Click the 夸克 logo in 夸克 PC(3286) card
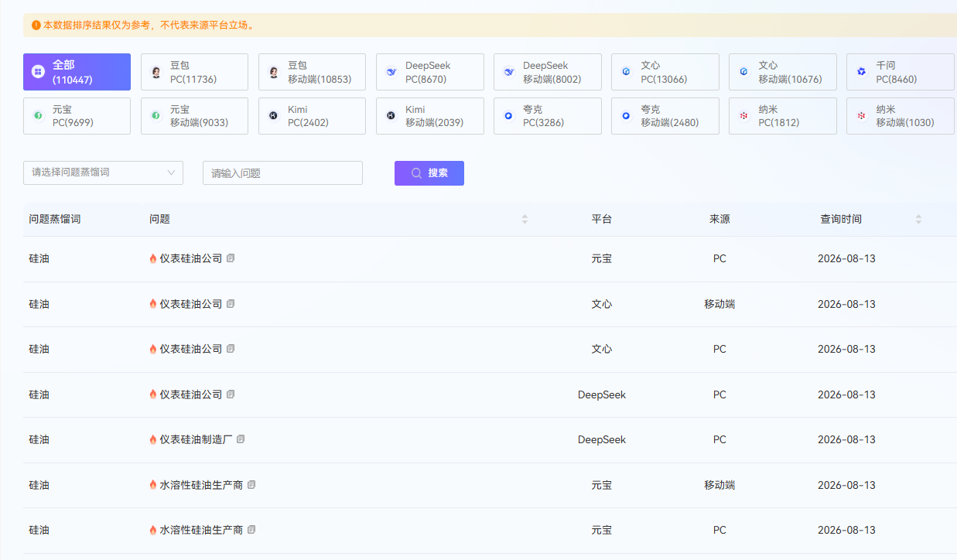 tap(508, 115)
